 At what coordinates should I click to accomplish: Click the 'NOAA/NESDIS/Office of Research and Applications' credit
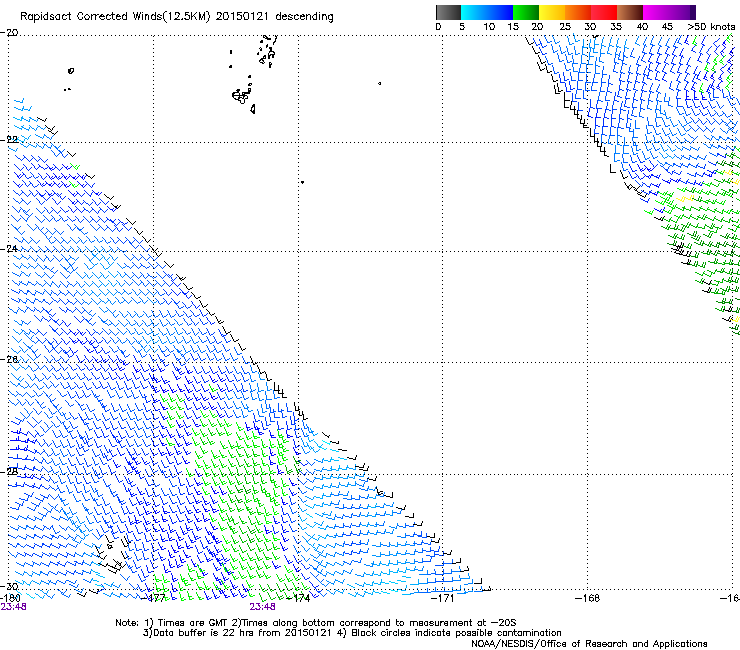pos(589,643)
